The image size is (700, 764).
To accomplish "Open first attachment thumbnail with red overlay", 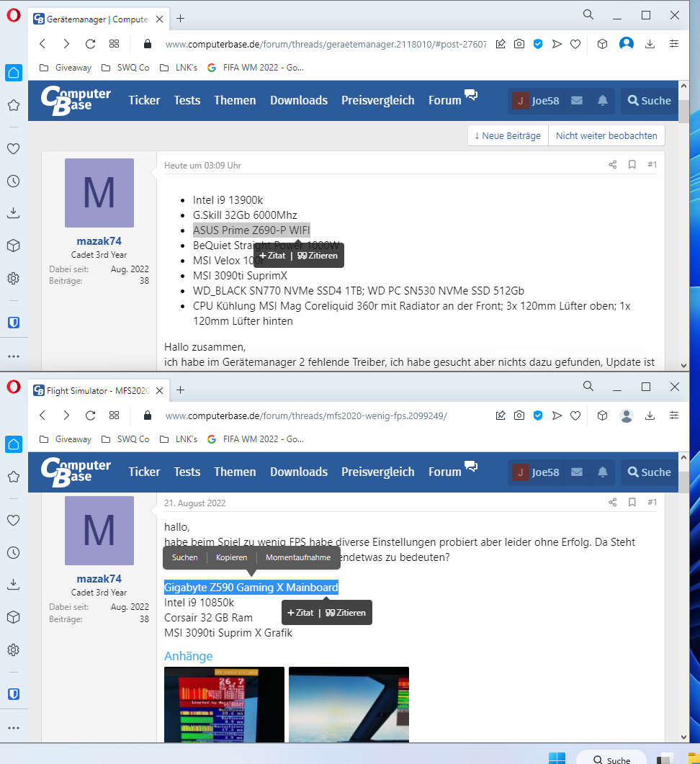I will 224,704.
